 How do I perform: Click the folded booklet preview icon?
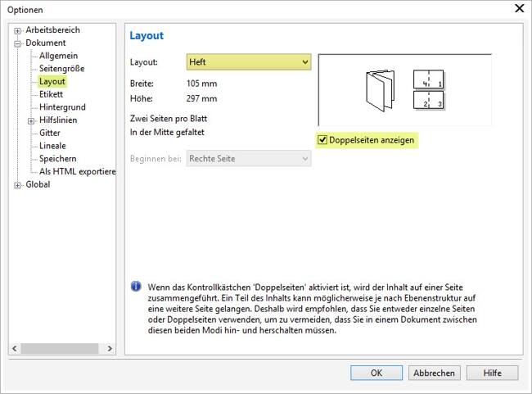click(381, 90)
